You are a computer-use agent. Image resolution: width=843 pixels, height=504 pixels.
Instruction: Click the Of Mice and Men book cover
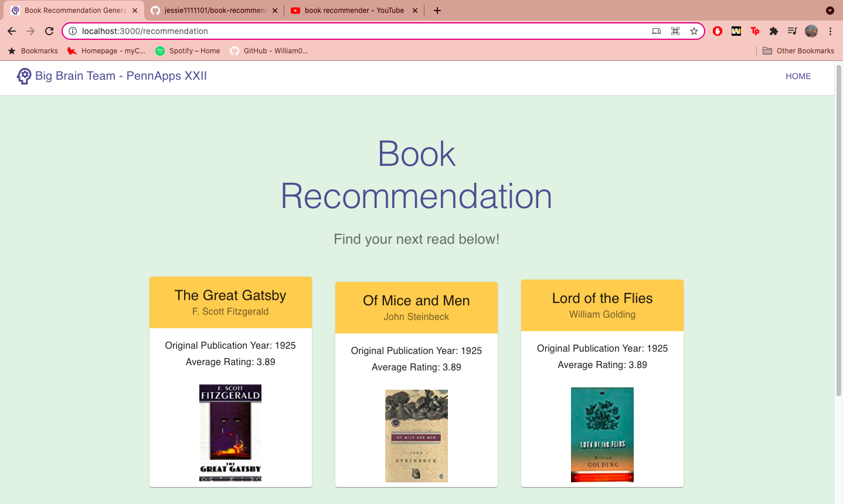[416, 436]
